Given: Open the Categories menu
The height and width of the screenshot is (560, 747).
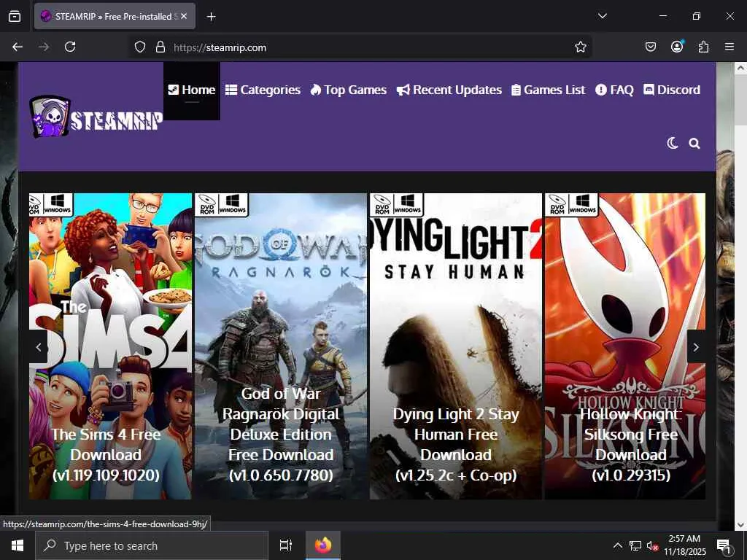Looking at the screenshot, I should (263, 90).
